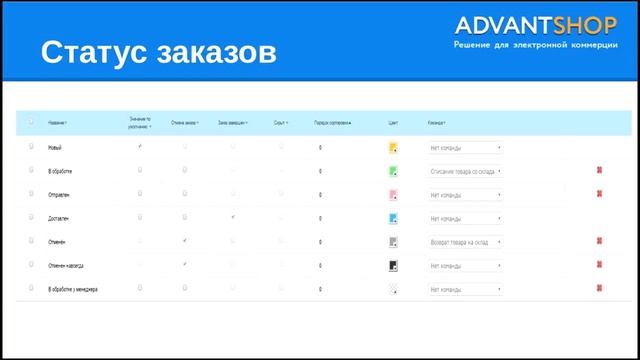Select the 'Отменен навсегда' row checkbox

31,264
